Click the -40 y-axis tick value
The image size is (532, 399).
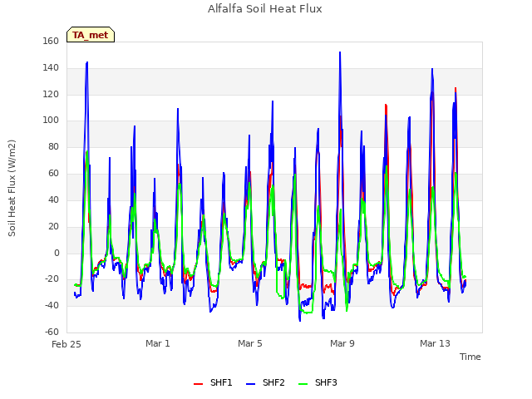52,305
